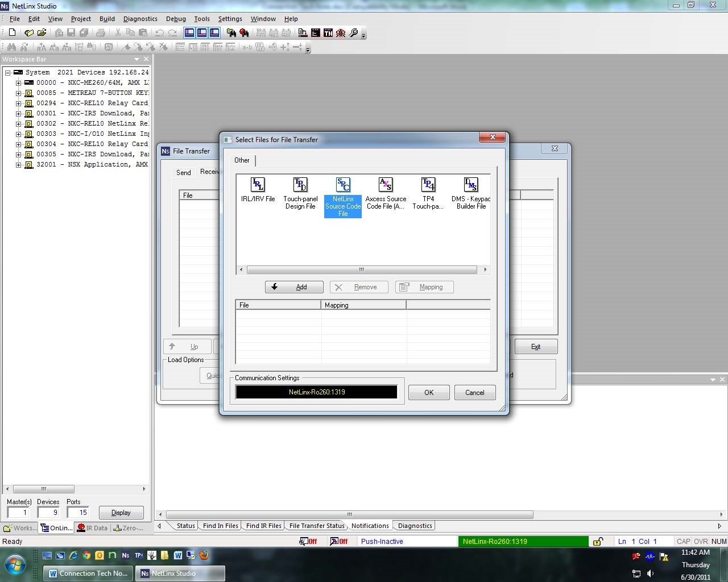Open Firefox from the quick launch
728x582 pixels.
tap(204, 555)
